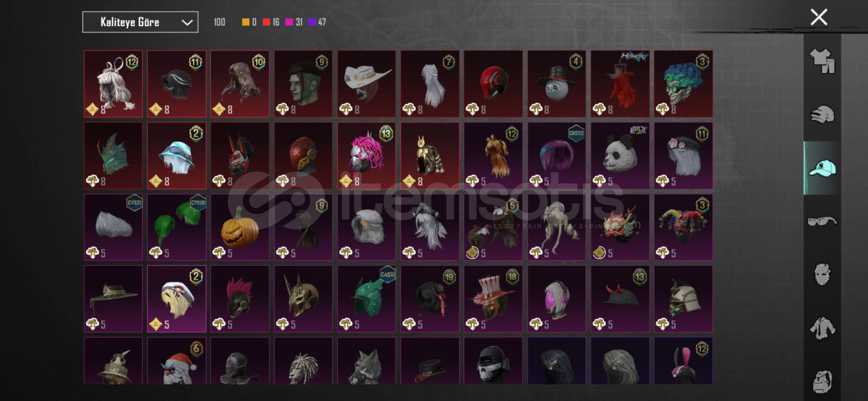This screenshot has width=868, height=401.
Task: Select the jack-o-lantern pumpkin head item
Action: tap(240, 227)
